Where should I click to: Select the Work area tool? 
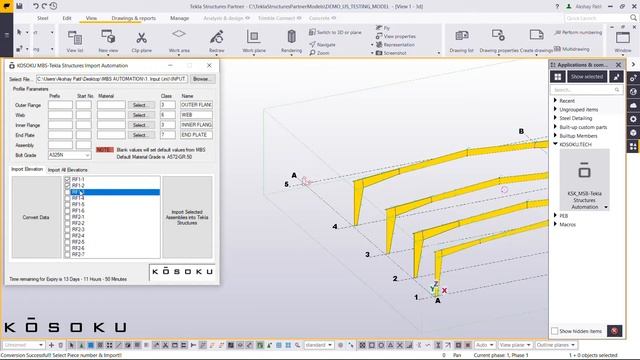coord(179,41)
